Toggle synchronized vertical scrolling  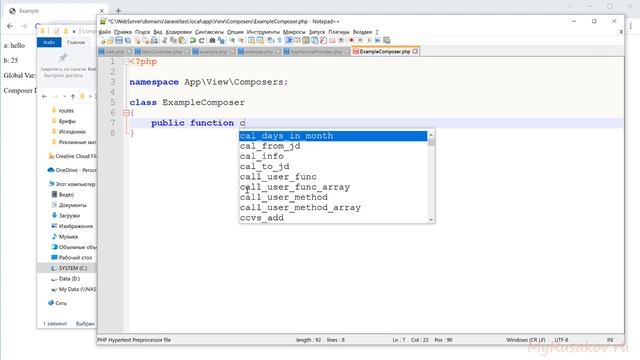[251, 40]
